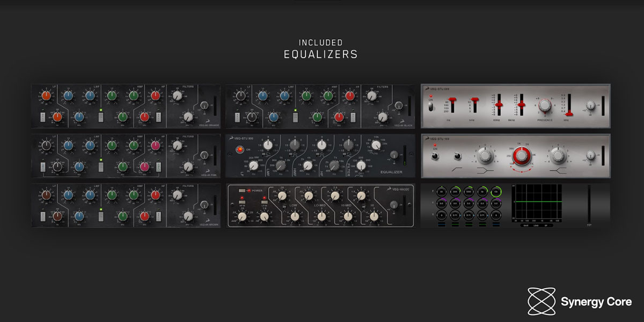The width and height of the screenshot is (644, 322).
Task: Toggle the ON lamp button on VEQ-STU 900
Action: [x=239, y=150]
